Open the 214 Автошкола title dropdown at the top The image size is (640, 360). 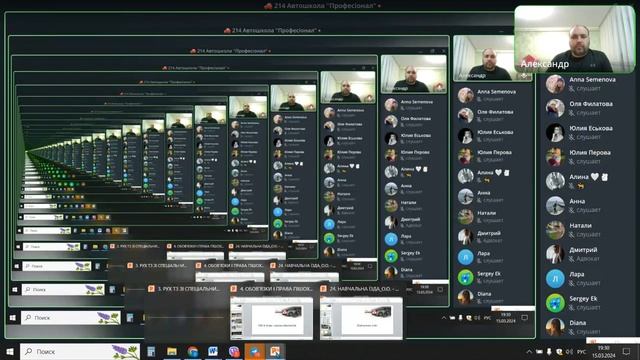tap(322, 6)
